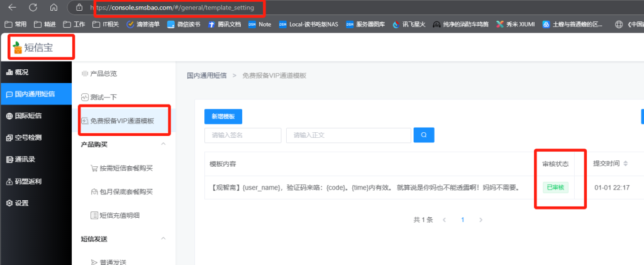Open the 纯净的消防车鸣笛 bookmark
The width and height of the screenshot is (644, 265).
tap(460, 25)
